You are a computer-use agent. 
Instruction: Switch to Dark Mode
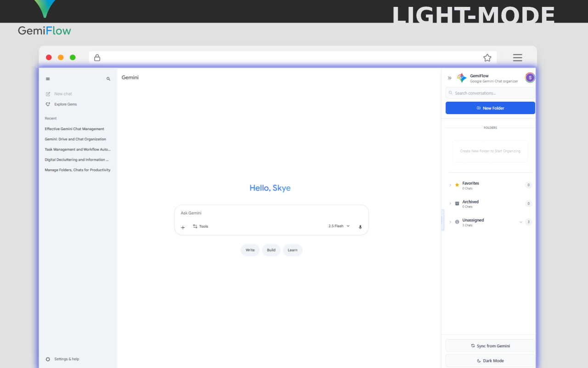[490, 361]
